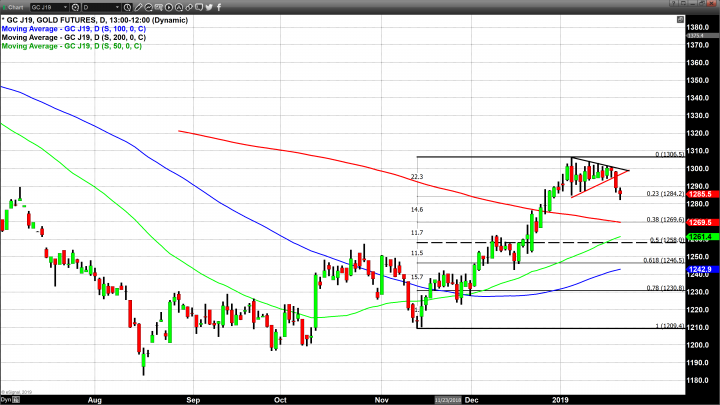Click the 0.78 (1230.8) Fibonacci label
Image resolution: width=720 pixels, height=405 pixels.
(x=665, y=288)
